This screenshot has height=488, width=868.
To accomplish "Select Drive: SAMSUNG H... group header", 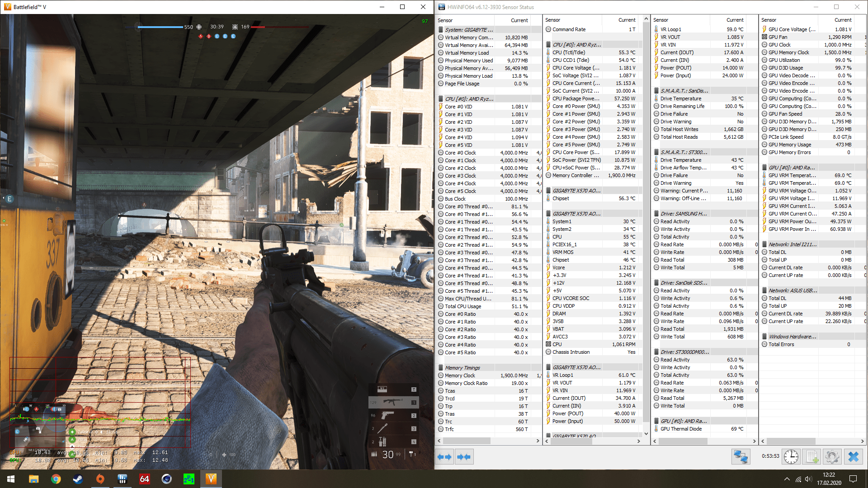I will pyautogui.click(x=704, y=214).
